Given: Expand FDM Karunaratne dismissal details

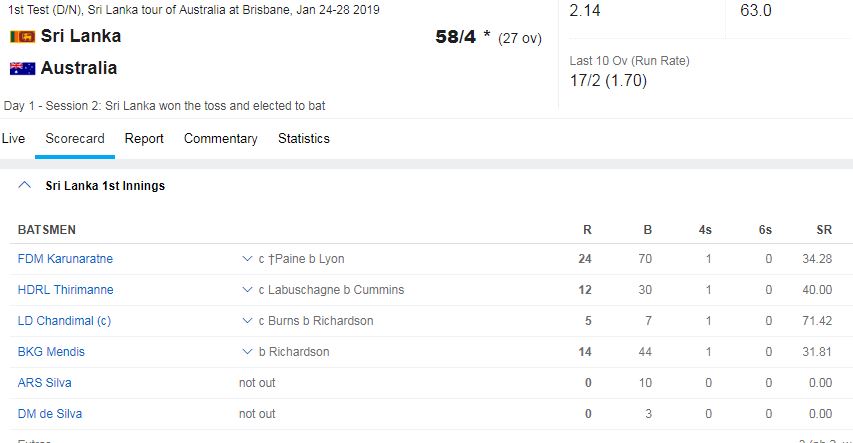Looking at the screenshot, I should (247, 259).
